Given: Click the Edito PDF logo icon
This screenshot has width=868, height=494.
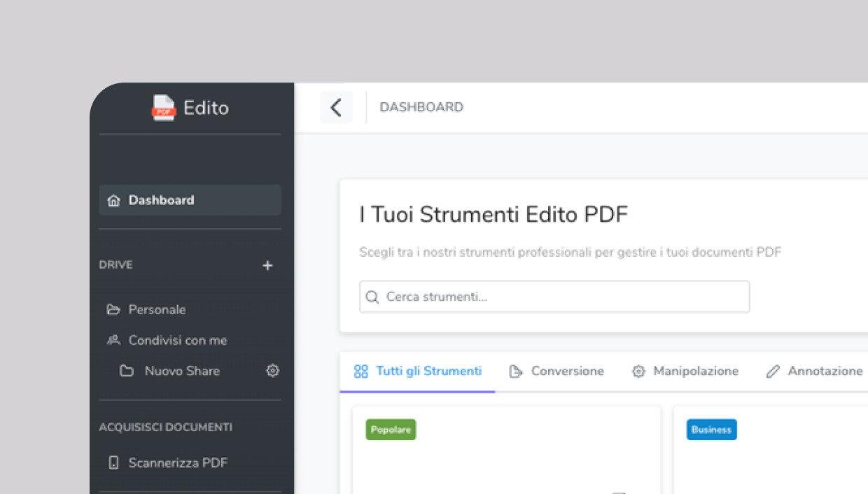Looking at the screenshot, I should [163, 108].
